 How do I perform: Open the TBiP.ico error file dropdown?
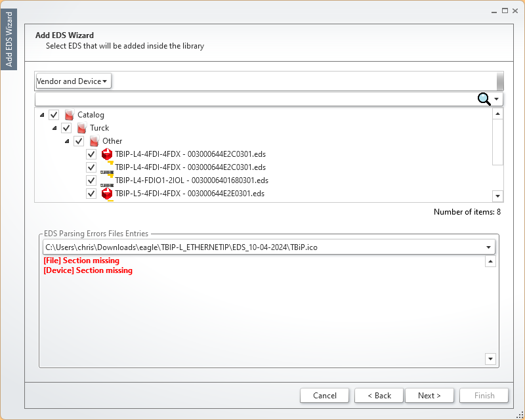point(488,247)
